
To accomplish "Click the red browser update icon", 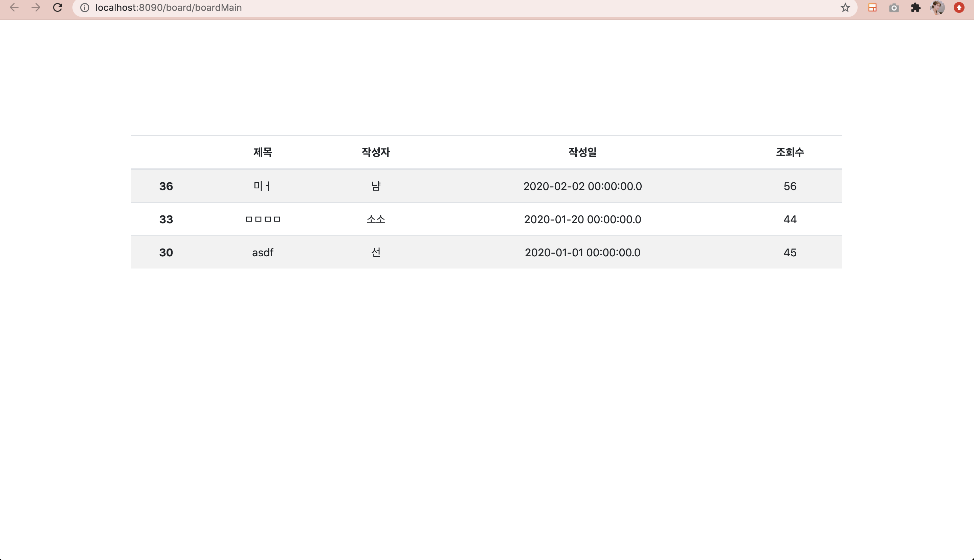I will (x=959, y=8).
